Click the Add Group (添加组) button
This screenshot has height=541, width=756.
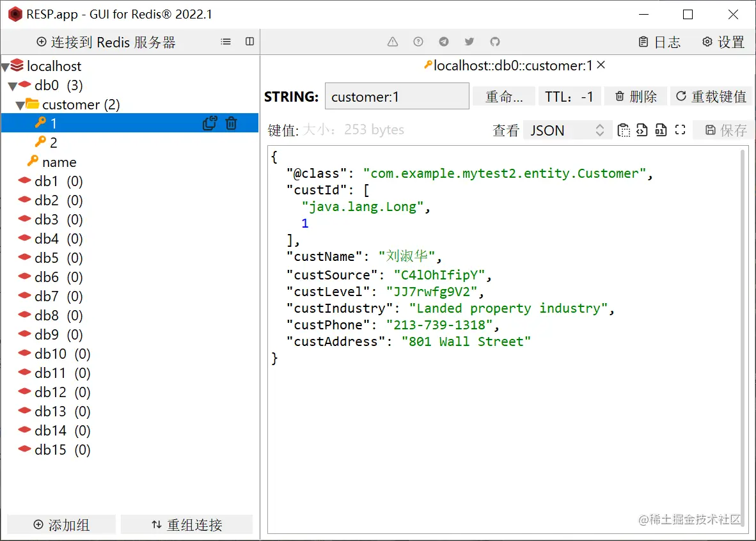(x=61, y=524)
